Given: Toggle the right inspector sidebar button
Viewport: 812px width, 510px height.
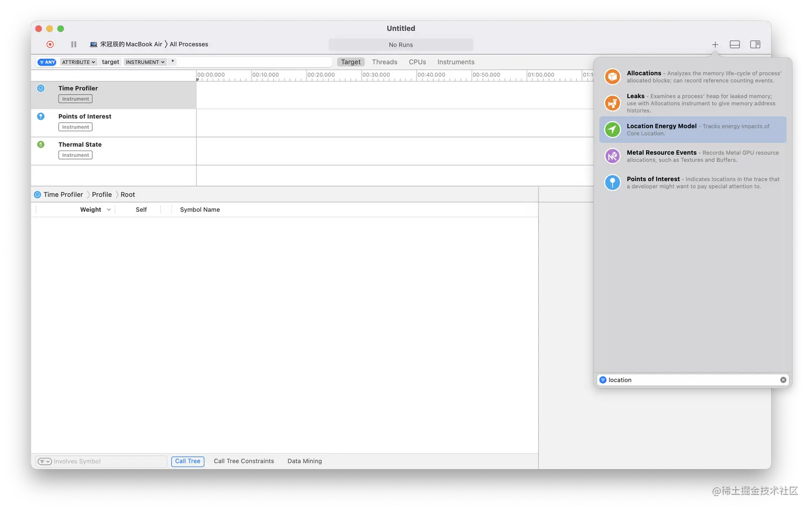Looking at the screenshot, I should 755,45.
